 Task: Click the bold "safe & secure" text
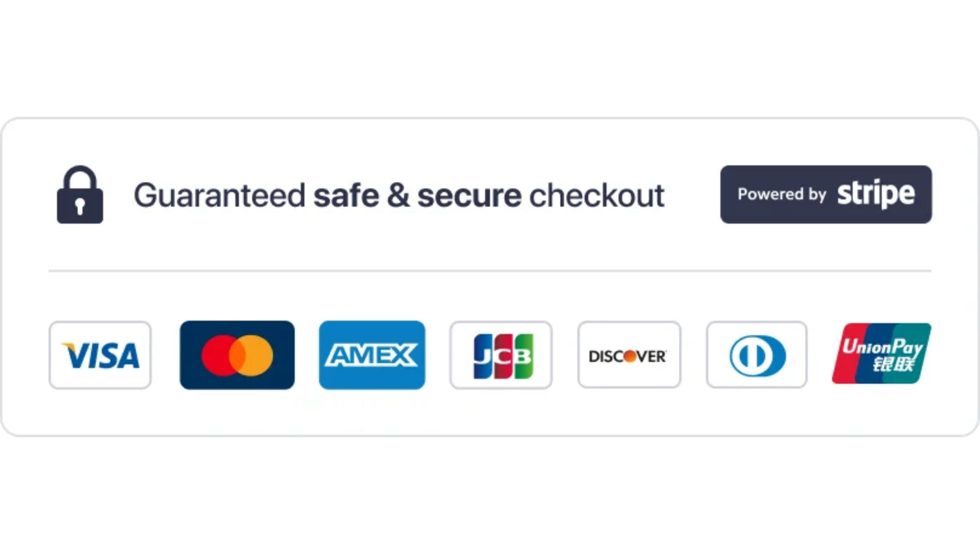click(417, 195)
